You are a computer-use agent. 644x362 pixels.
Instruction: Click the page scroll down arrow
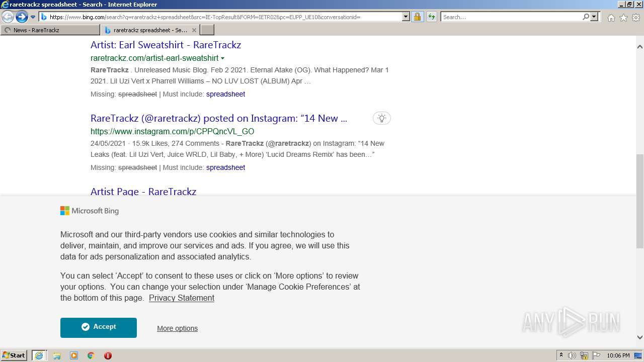pyautogui.click(x=640, y=337)
